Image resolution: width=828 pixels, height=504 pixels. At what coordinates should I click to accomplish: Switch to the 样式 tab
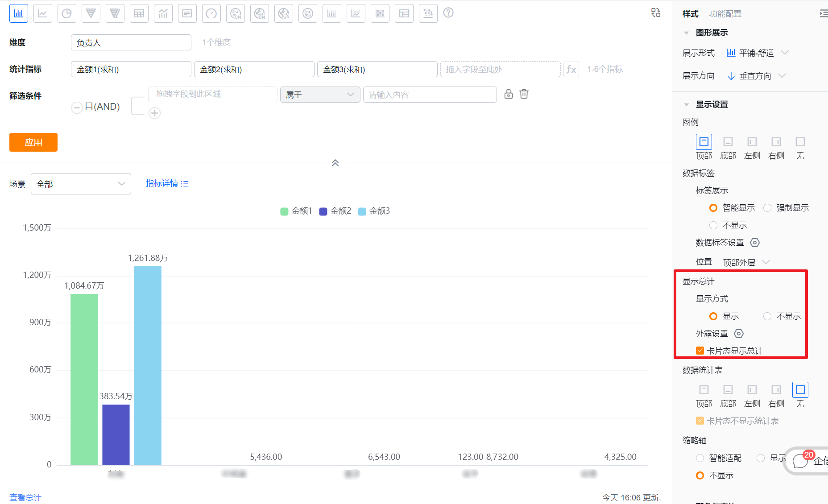pos(690,14)
